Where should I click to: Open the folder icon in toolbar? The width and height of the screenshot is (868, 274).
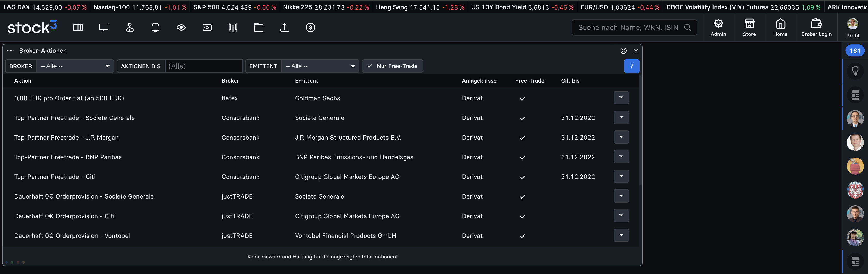pos(259,27)
